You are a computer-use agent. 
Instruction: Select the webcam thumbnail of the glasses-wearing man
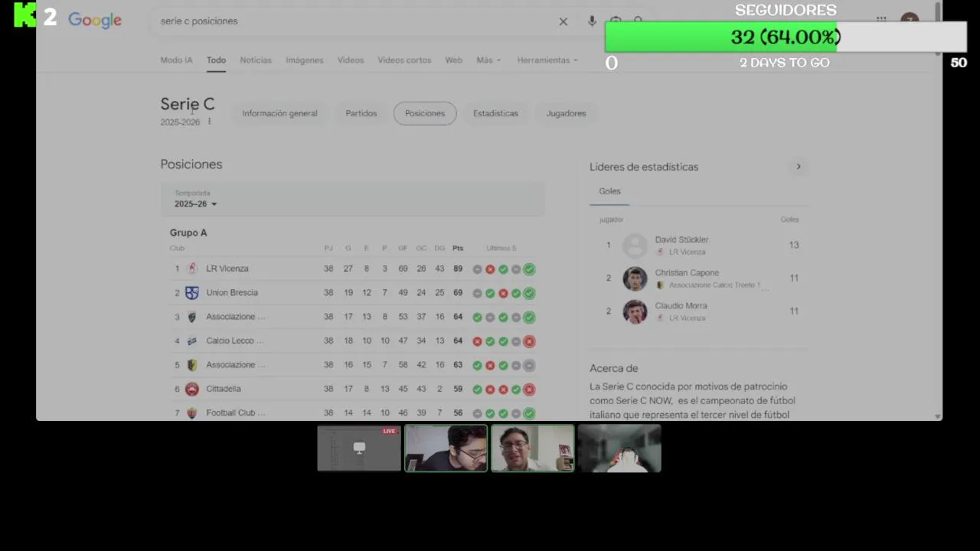pos(533,448)
